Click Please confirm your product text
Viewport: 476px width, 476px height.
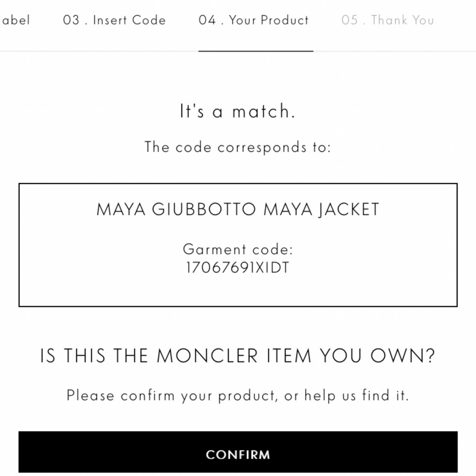(169, 395)
